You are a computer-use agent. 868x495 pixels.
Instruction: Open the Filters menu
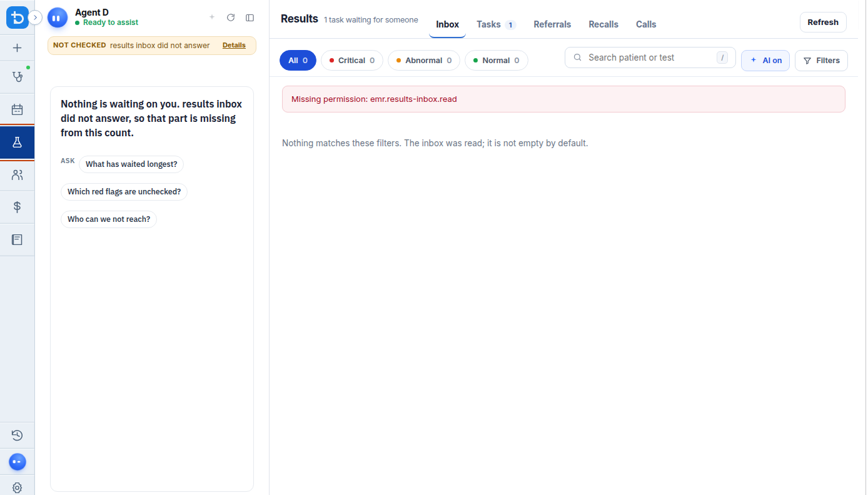pyautogui.click(x=822, y=61)
